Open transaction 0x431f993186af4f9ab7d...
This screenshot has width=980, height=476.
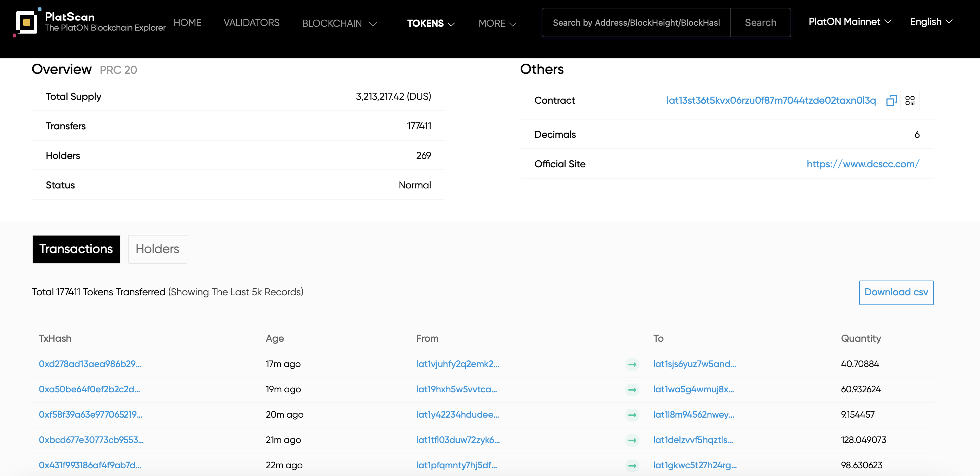pos(90,465)
